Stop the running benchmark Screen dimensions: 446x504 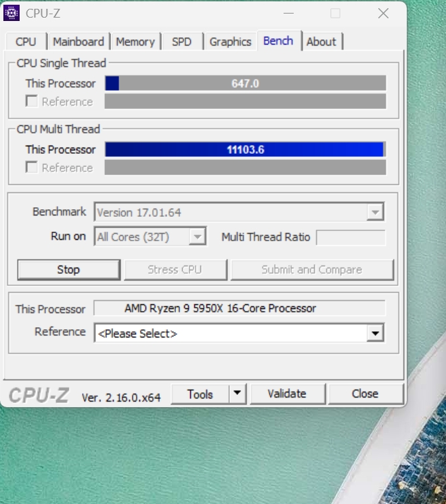pos(69,270)
